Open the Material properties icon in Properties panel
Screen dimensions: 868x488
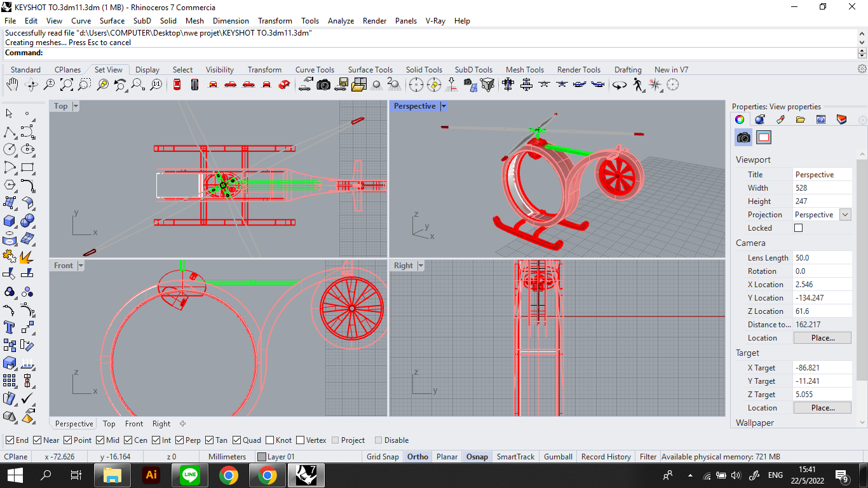click(x=759, y=119)
